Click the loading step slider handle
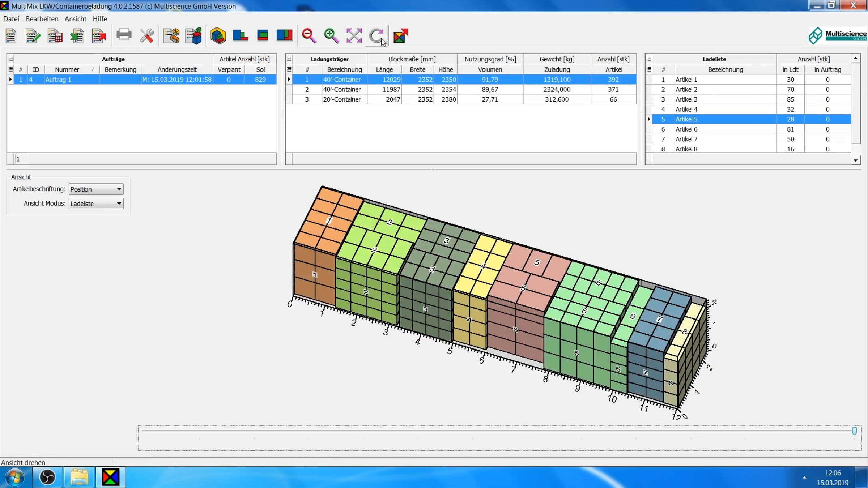The width and height of the screenshot is (868, 488). click(x=854, y=431)
